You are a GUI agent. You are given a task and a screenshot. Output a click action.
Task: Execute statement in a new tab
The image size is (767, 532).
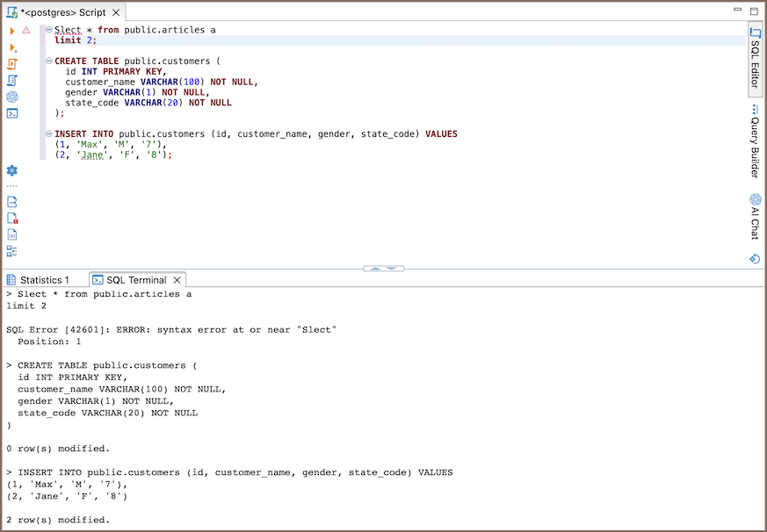[x=12, y=47]
